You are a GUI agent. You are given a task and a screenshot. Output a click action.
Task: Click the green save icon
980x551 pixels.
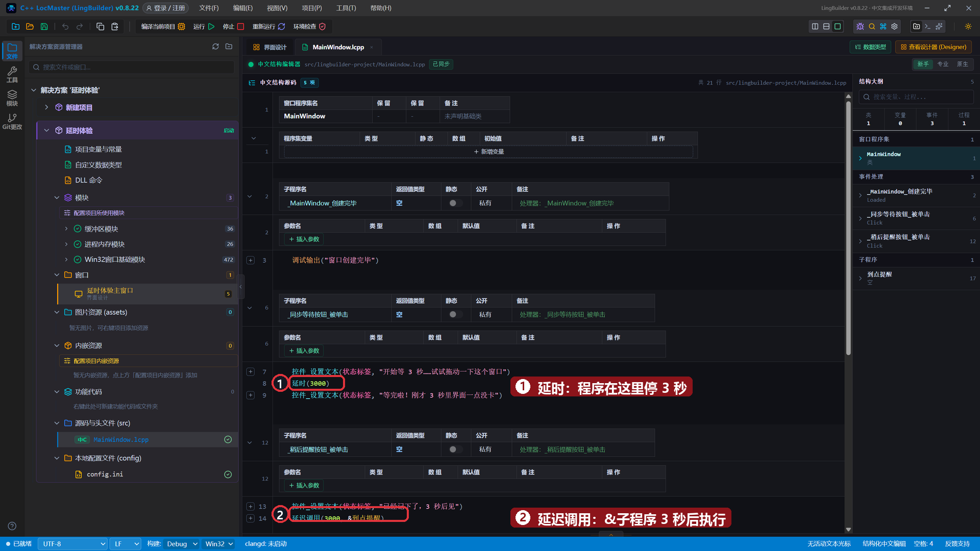(44, 27)
